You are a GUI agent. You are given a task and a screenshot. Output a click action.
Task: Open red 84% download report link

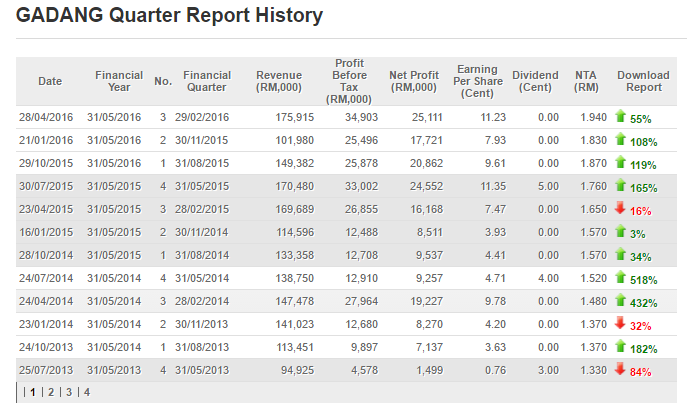[x=641, y=372]
